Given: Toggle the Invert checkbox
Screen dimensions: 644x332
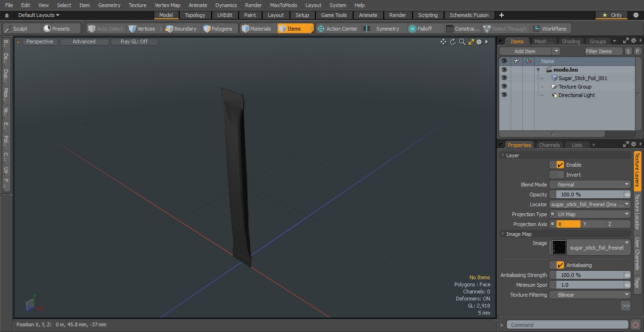Looking at the screenshot, I should 560,175.
